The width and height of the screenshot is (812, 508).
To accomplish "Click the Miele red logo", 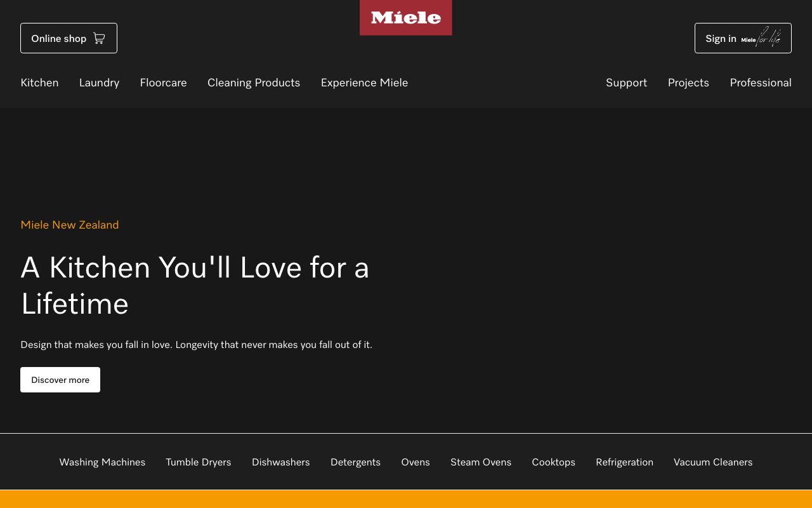I will (x=406, y=18).
